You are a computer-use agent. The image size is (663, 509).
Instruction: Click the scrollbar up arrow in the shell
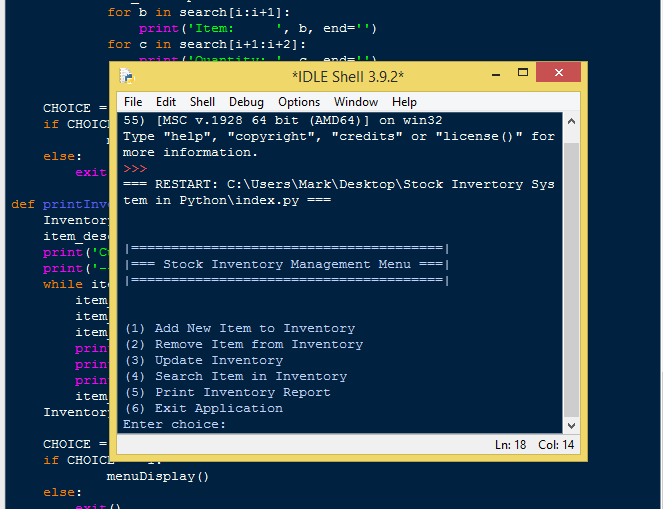click(x=571, y=121)
